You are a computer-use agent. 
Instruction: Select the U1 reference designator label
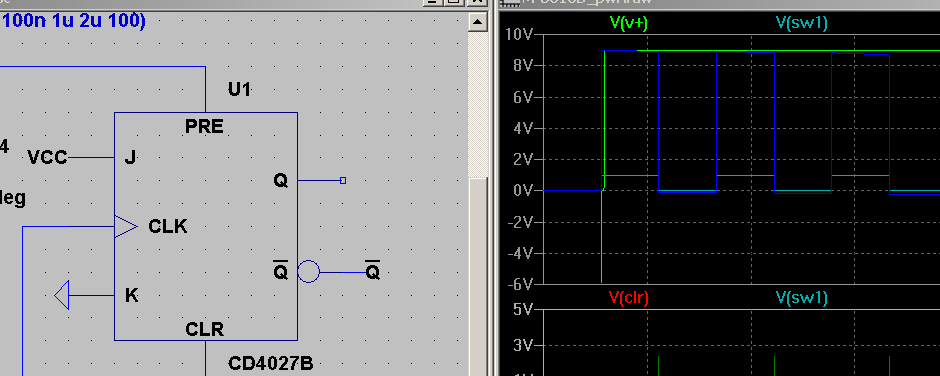239,90
